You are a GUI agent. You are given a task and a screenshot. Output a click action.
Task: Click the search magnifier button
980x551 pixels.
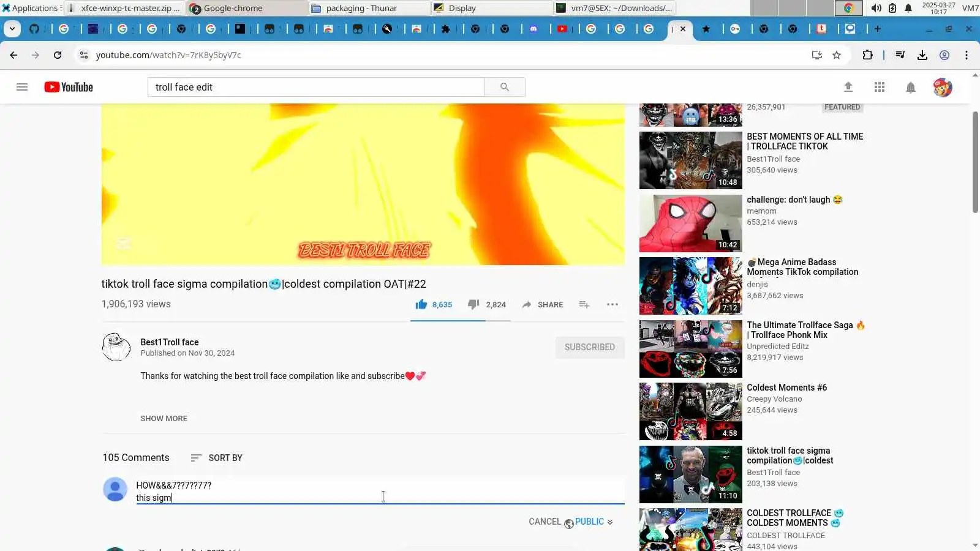[x=505, y=87]
